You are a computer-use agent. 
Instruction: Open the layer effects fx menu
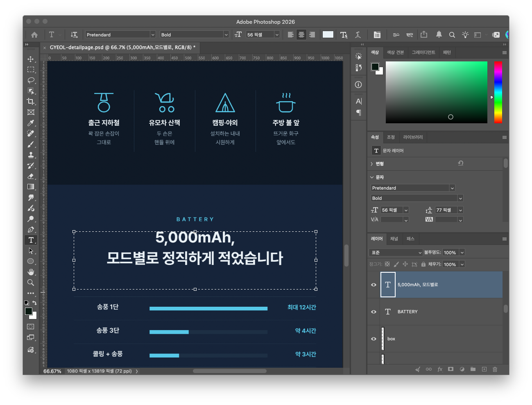tap(440, 369)
